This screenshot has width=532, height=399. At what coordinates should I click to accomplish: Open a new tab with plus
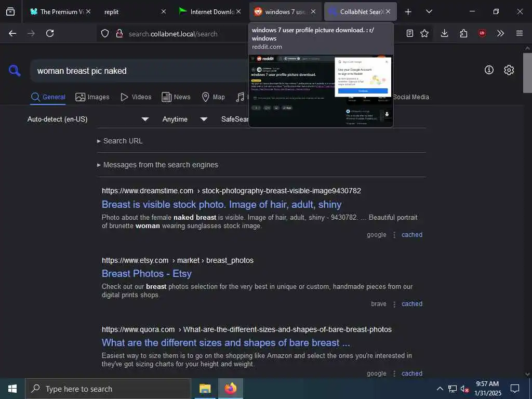[408, 12]
